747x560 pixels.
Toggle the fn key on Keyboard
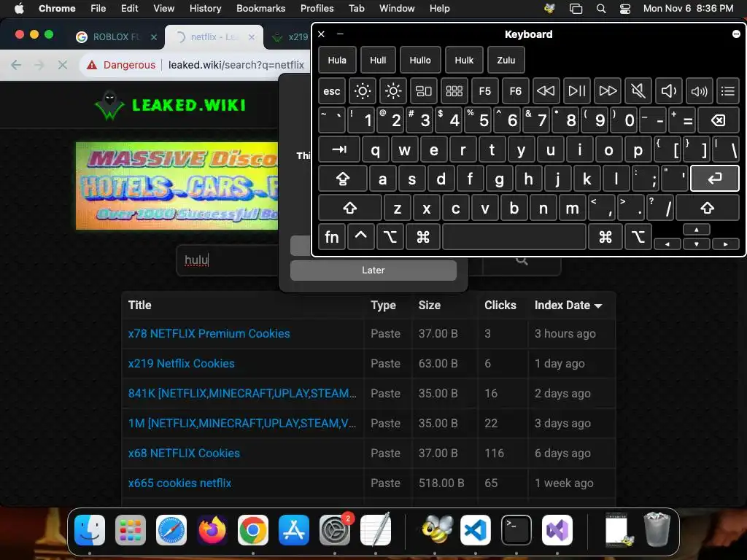pos(332,237)
